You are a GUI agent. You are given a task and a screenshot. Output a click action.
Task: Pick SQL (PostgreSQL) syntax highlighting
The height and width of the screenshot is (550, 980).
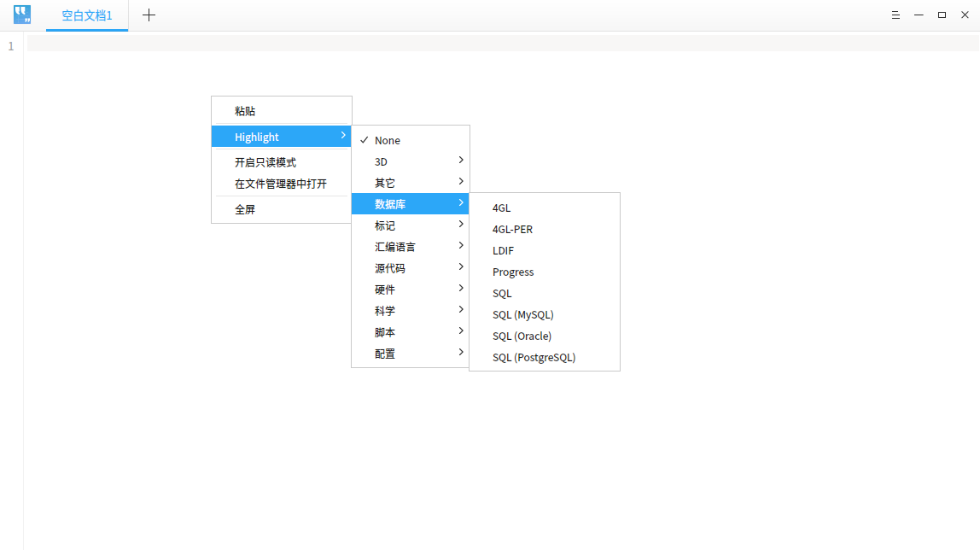545,357
